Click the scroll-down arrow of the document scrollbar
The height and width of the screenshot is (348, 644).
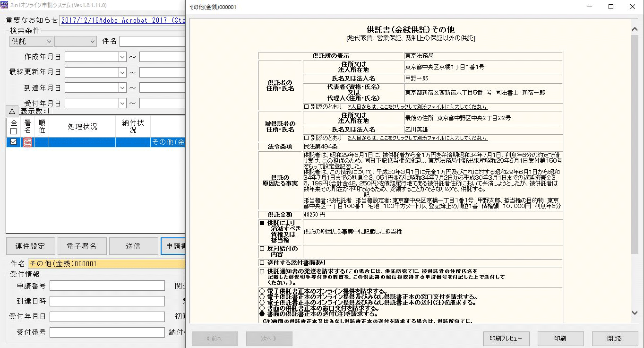[x=635, y=313]
